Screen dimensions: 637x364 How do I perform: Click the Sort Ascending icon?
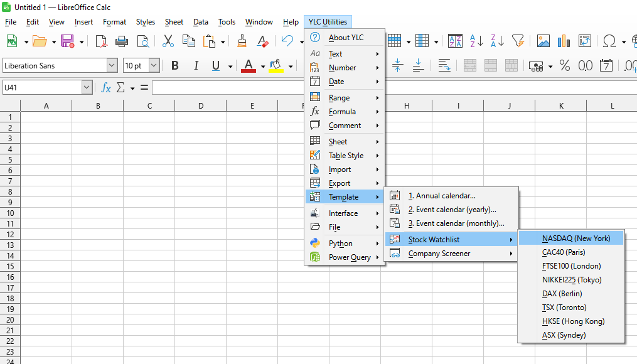[x=476, y=41]
